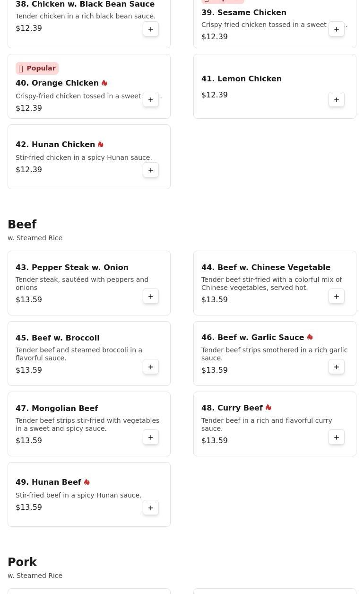Click the 48. Curry Beef item name
The height and width of the screenshot is (594, 364).
[x=232, y=408]
